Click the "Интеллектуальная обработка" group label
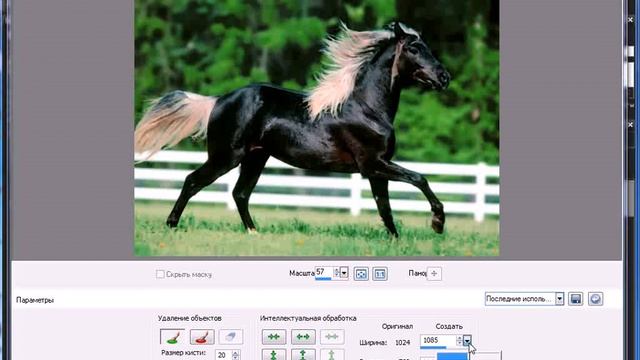 click(308, 318)
